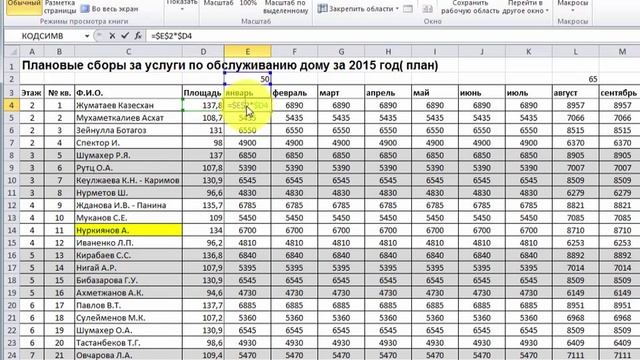Confirm the formula with the checkmark icon

coord(125,36)
